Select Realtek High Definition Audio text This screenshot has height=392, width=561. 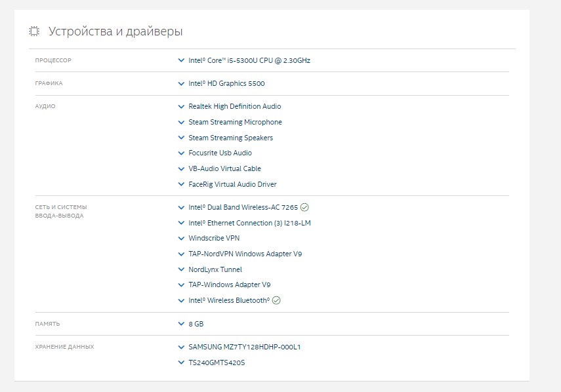point(235,106)
